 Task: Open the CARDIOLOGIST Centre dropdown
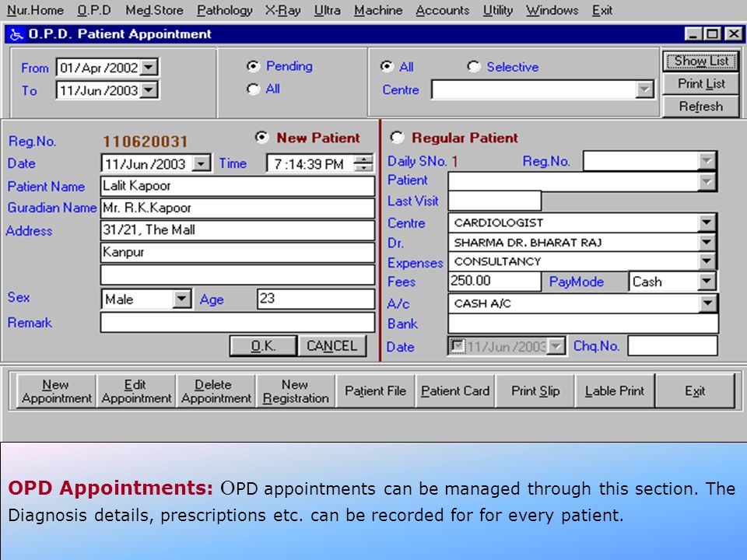(707, 222)
